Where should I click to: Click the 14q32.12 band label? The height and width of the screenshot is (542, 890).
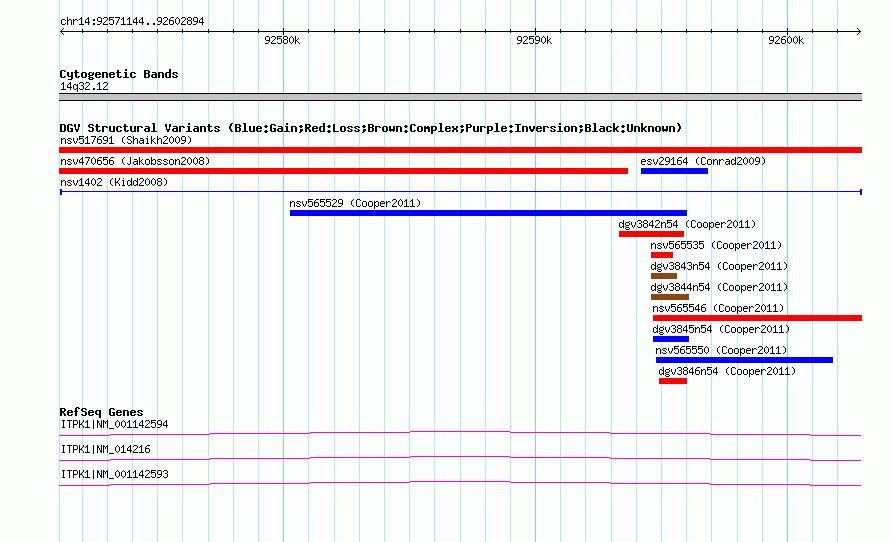point(84,86)
